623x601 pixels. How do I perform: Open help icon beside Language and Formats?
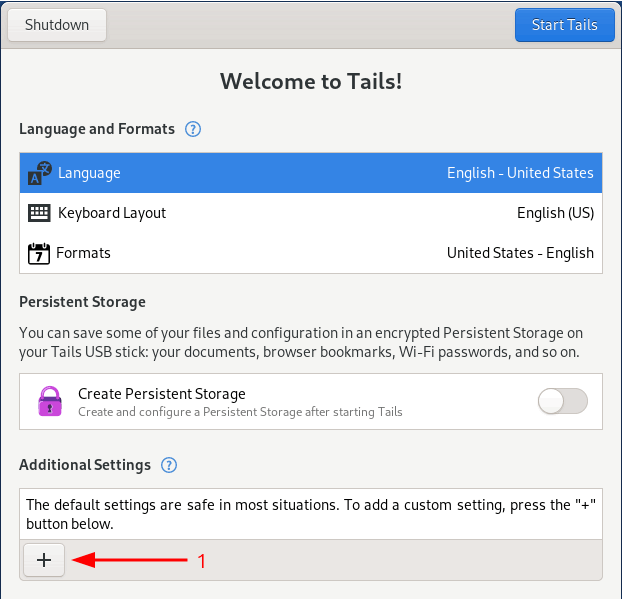point(193,129)
